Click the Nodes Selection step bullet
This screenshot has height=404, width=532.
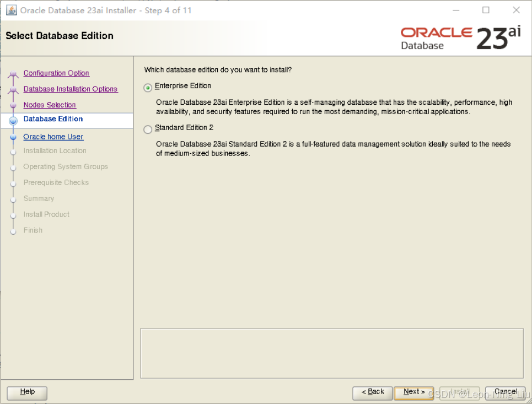[x=13, y=105]
